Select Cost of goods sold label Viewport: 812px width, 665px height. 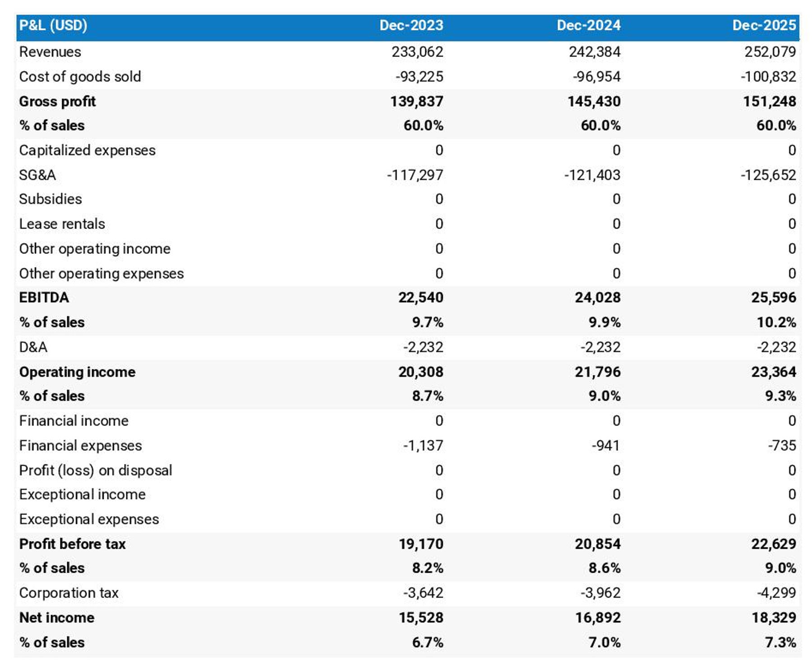click(x=80, y=77)
